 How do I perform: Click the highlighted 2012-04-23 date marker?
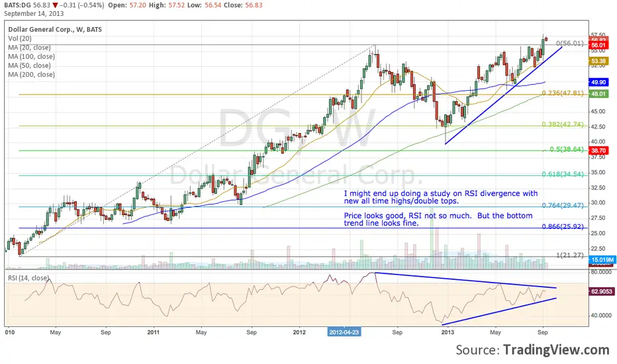344,332
